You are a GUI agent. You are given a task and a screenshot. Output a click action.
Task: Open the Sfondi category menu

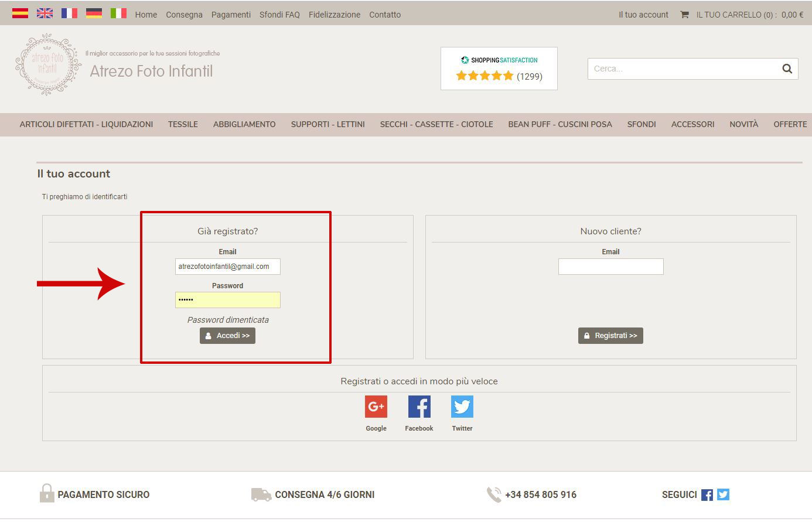pos(642,124)
